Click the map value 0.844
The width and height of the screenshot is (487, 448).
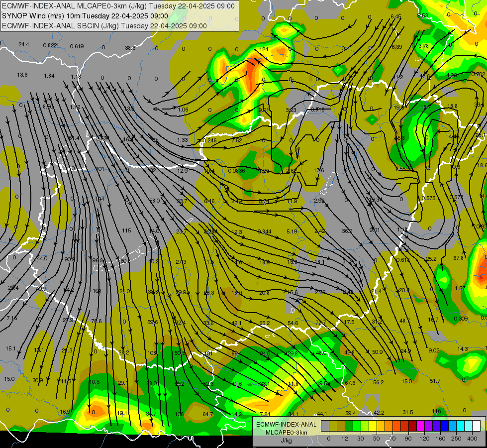tap(264, 231)
